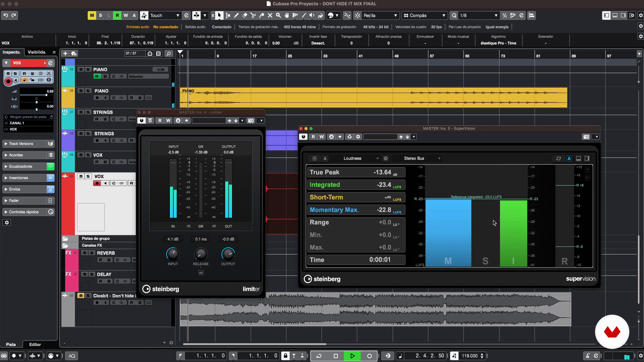Open the Rejilla snap type dropdown

coord(380,15)
